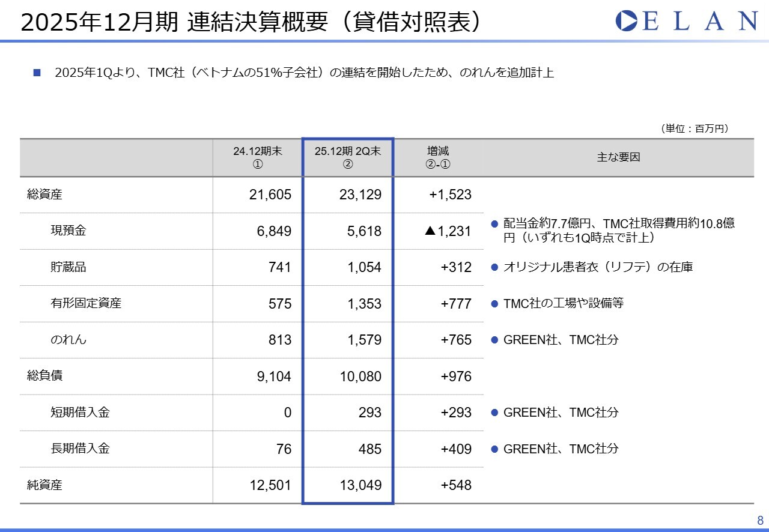Screen dimensions: 769x532
Task: Select fixed assets value 575
Action: [280, 304]
